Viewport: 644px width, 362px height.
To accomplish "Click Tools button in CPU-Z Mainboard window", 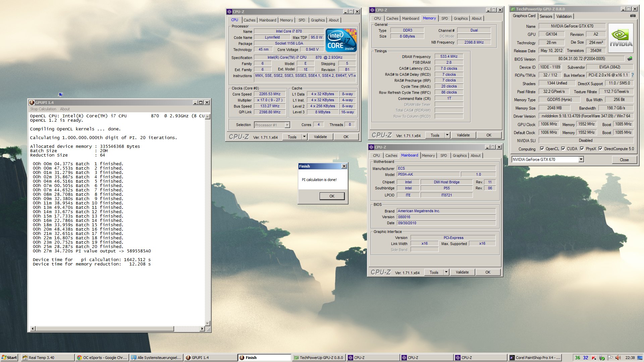I will [434, 272].
